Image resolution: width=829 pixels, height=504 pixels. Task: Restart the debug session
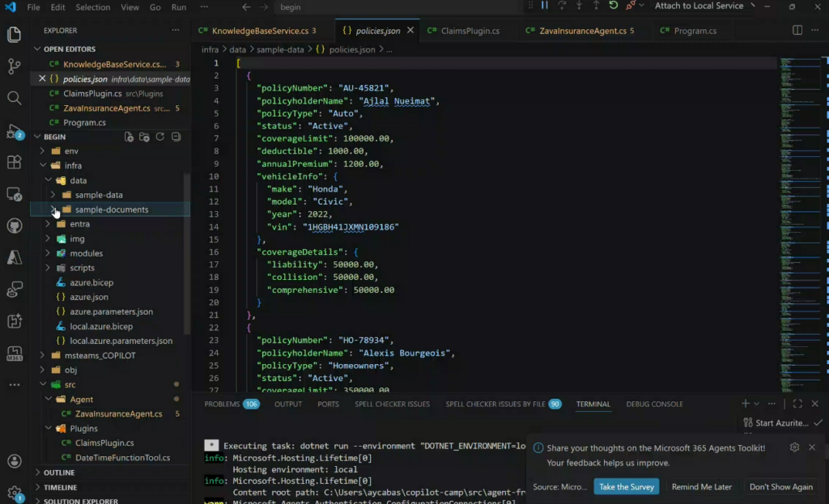[x=613, y=6]
